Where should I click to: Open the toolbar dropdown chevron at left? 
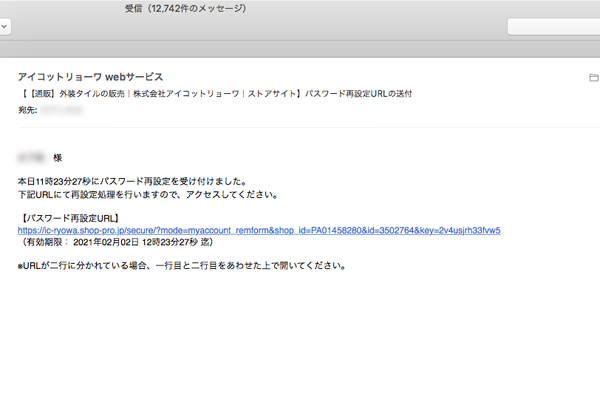click(x=4, y=27)
